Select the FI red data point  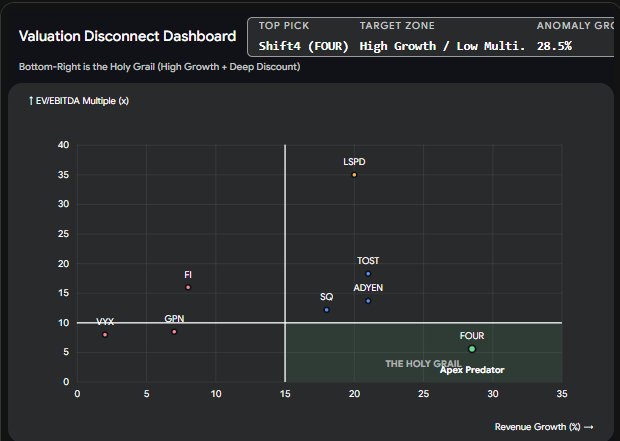pyautogui.click(x=188, y=288)
